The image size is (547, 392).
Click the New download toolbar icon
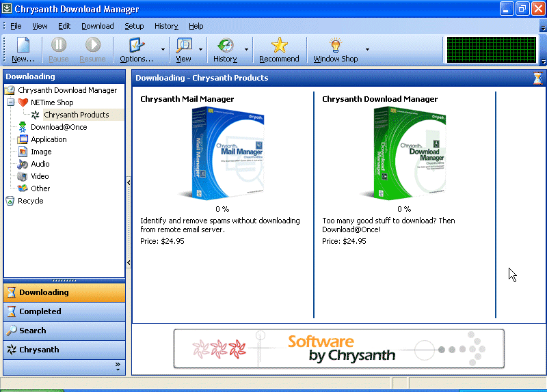click(23, 46)
